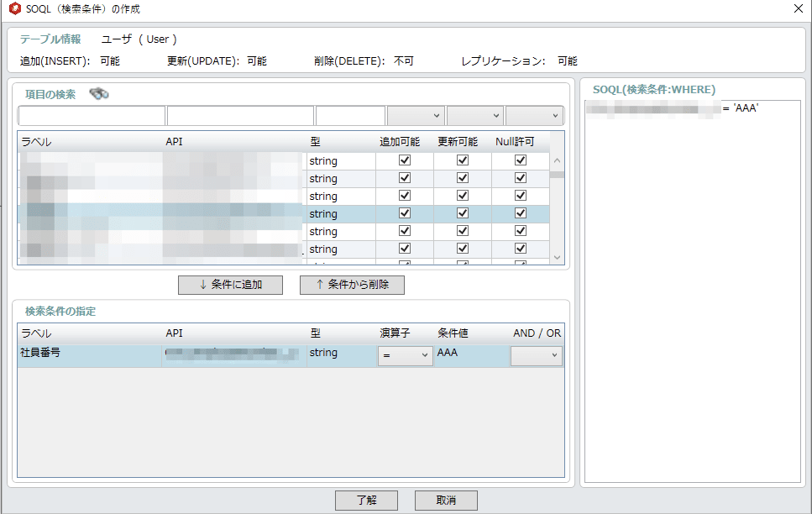The image size is (812, 514).
Task: Click the ユーザ ( User ) table name
Action: [x=139, y=39]
